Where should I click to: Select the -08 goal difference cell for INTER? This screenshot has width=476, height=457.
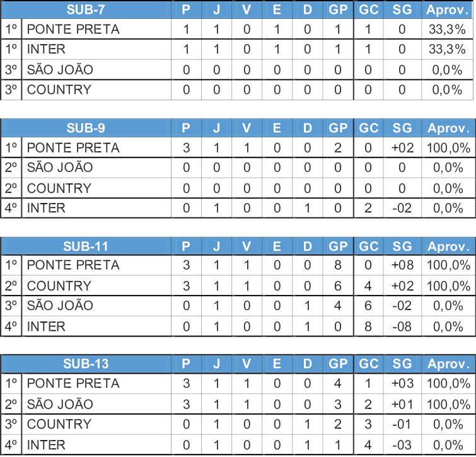(402, 327)
